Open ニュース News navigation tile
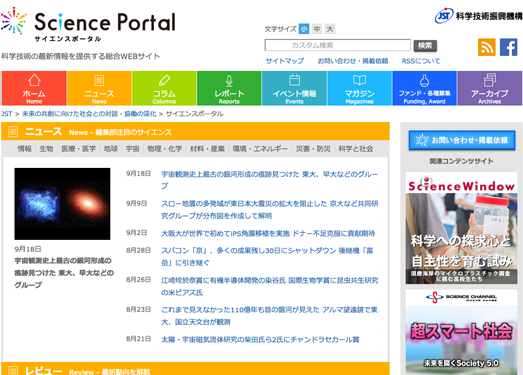This screenshot has width=523, height=375. click(x=99, y=88)
